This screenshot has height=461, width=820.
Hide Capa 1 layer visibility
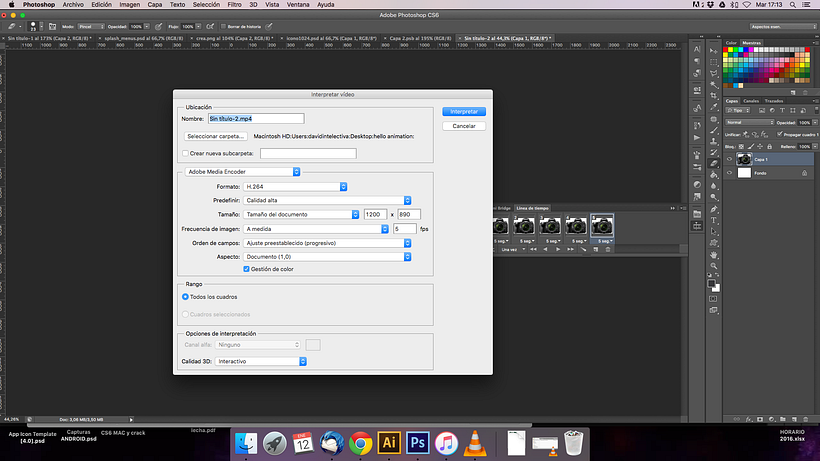coord(730,159)
